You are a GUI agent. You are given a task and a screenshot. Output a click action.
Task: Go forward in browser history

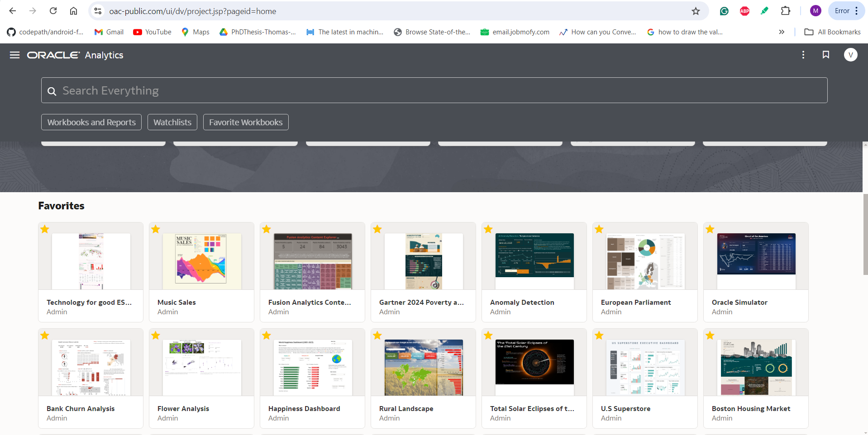(33, 11)
